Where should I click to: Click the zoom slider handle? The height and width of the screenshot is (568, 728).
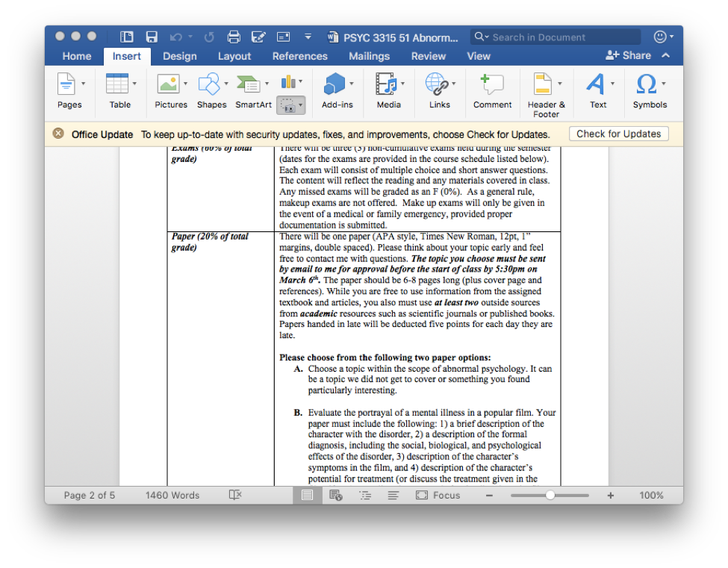[550, 495]
